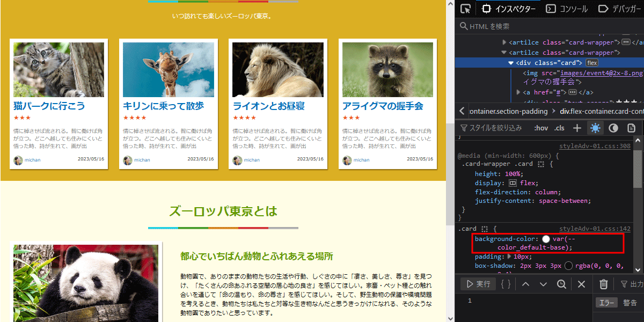Screen dimensions: 644x322
Task: Click the rules panel scroll up arrow
Action: pyautogui.click(x=638, y=141)
